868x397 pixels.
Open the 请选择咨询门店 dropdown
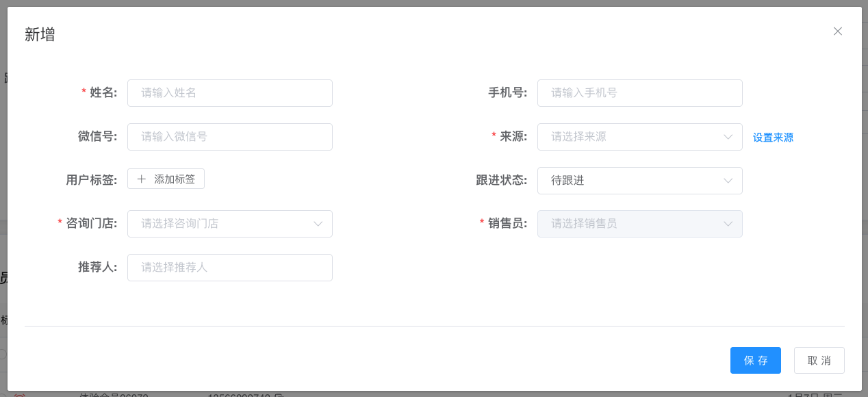[220, 224]
